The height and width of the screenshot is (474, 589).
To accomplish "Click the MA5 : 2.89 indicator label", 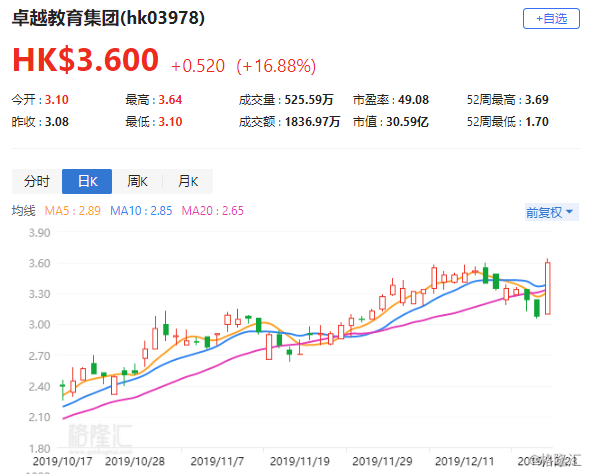I will [72, 211].
